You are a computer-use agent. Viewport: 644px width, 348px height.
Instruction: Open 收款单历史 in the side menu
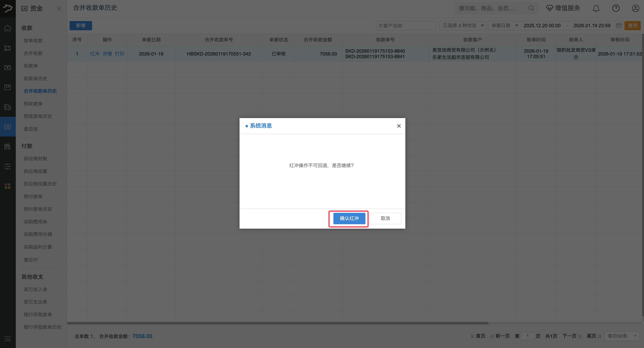coord(35,79)
